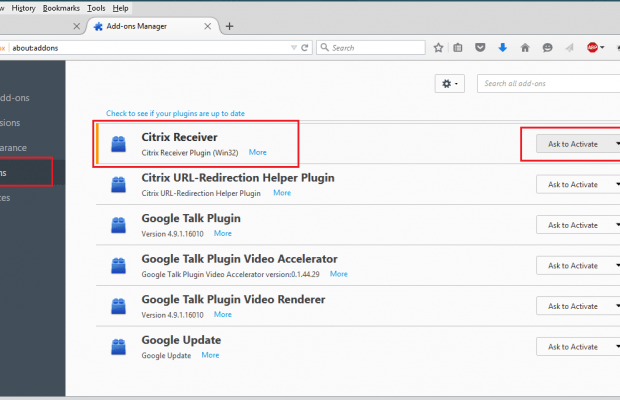Close the first browser tab
Image resolution: width=620 pixels, height=400 pixels.
77,26
